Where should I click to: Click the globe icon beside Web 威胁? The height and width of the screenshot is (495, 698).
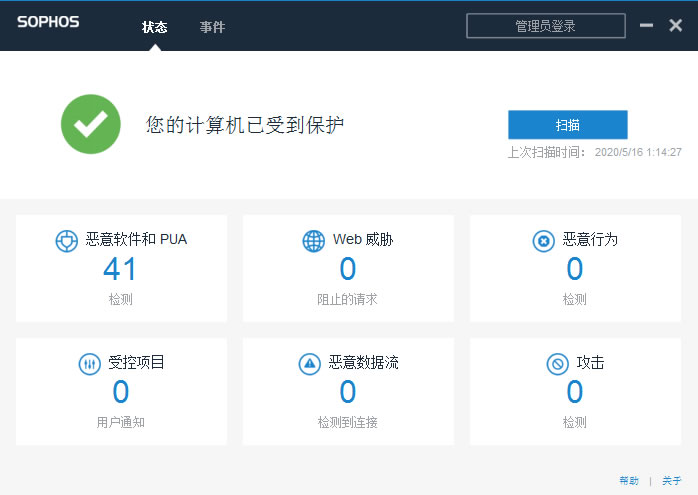pos(314,241)
